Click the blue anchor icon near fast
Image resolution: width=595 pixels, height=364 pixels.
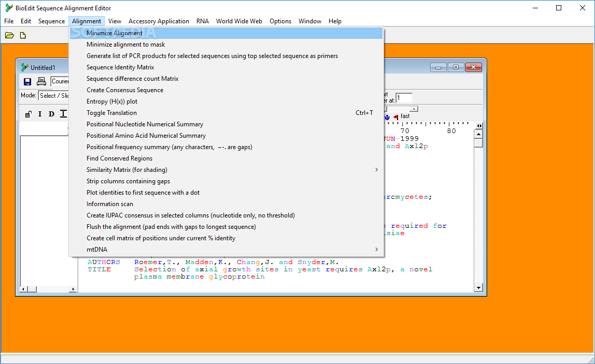(x=388, y=117)
